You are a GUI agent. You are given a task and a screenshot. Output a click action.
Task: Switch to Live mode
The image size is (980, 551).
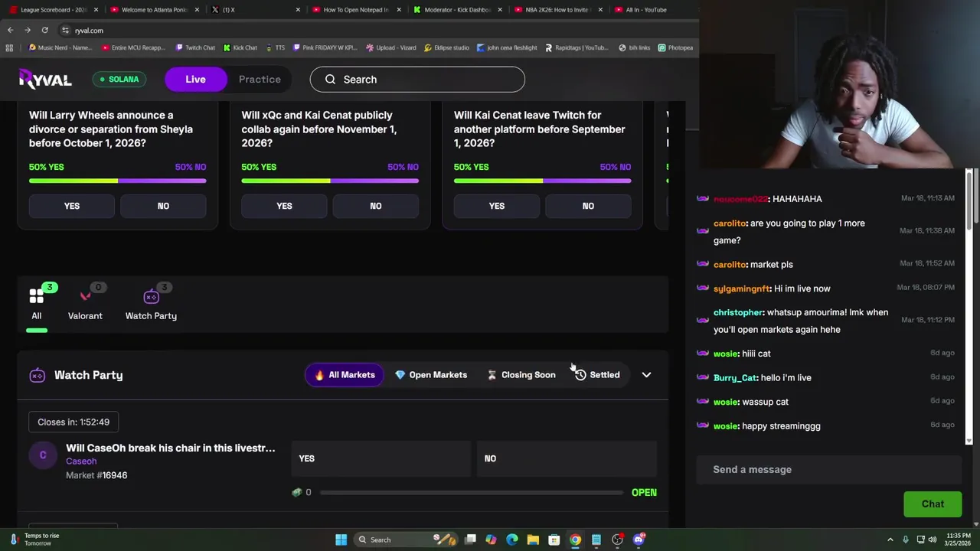[x=195, y=80]
